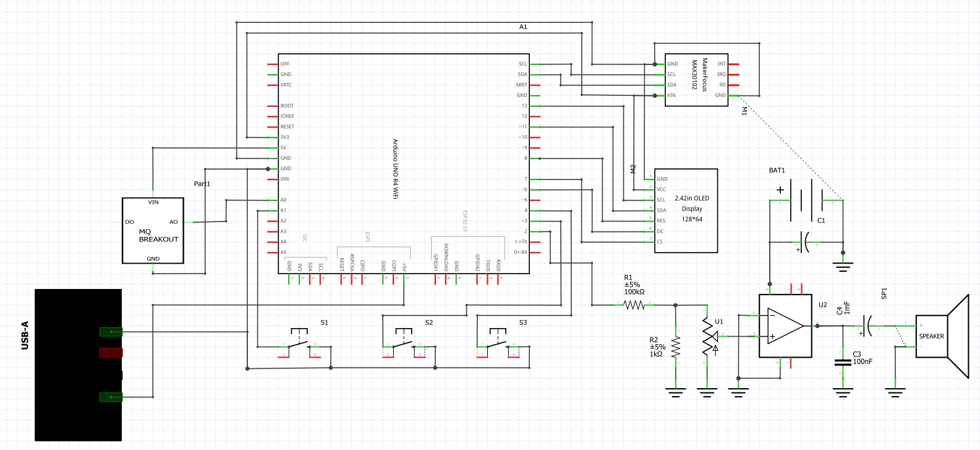
Task: Click the BOOT pin label on Arduino
Action: 287,106
